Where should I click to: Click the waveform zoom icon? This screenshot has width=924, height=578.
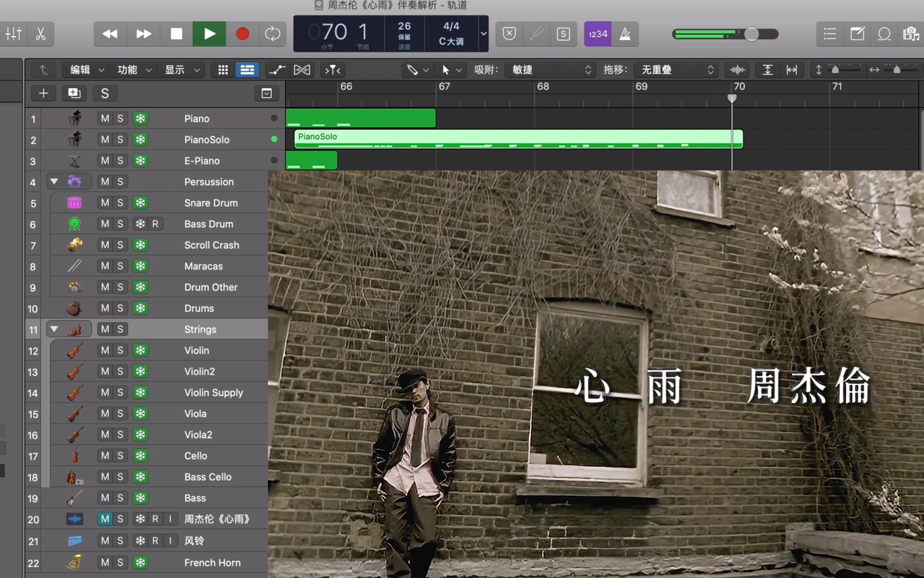pos(737,70)
